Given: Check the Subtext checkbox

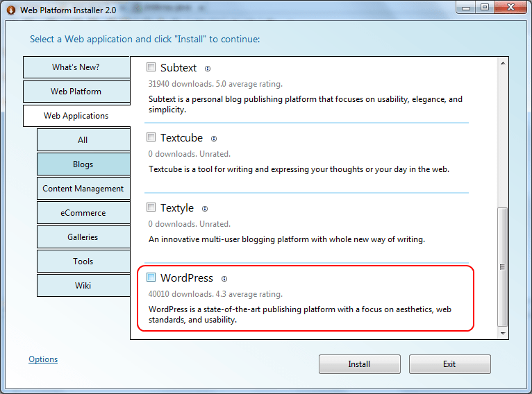Looking at the screenshot, I should click(151, 67).
